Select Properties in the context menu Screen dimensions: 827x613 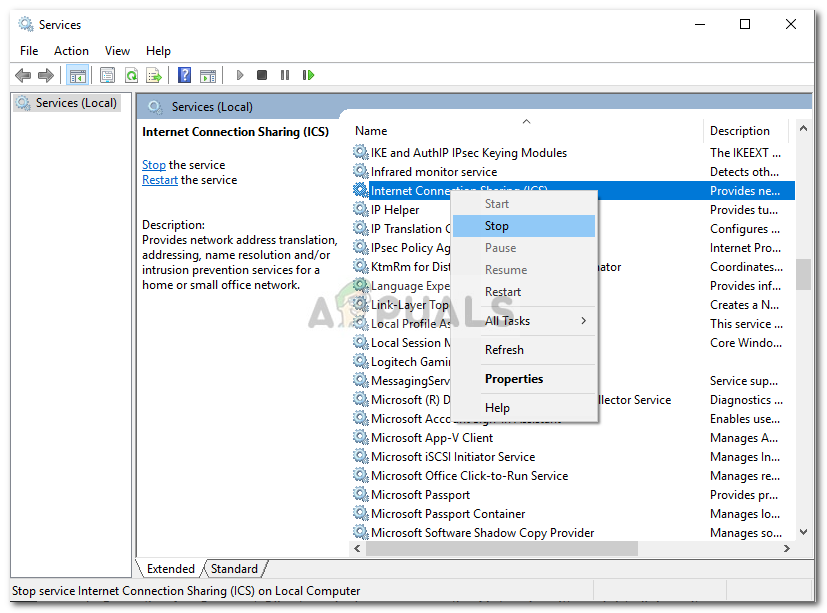(x=514, y=379)
